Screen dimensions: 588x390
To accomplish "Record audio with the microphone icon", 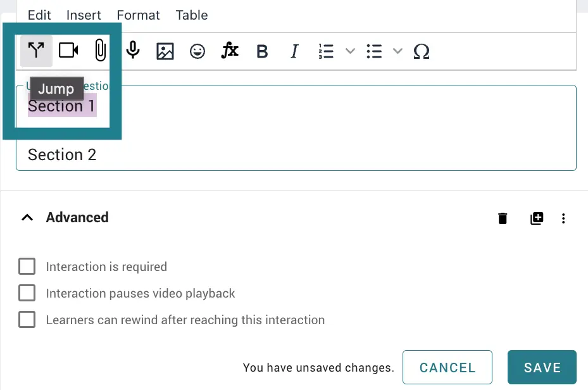I will (x=133, y=51).
